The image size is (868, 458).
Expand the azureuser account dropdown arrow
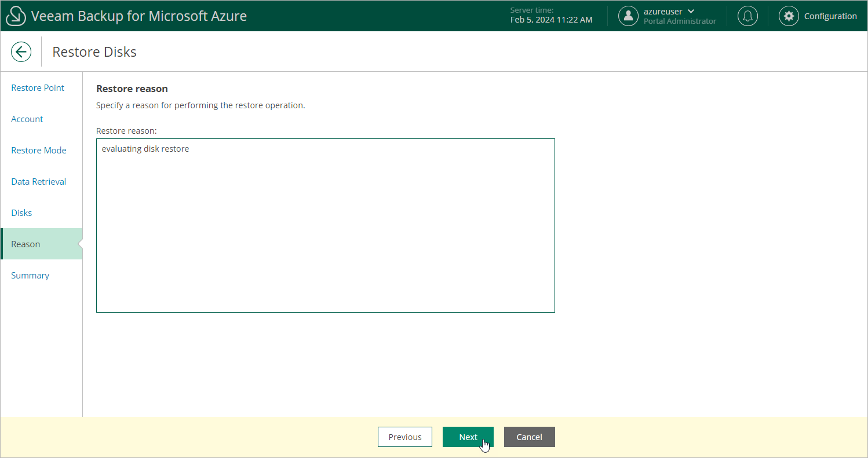pyautogui.click(x=691, y=12)
